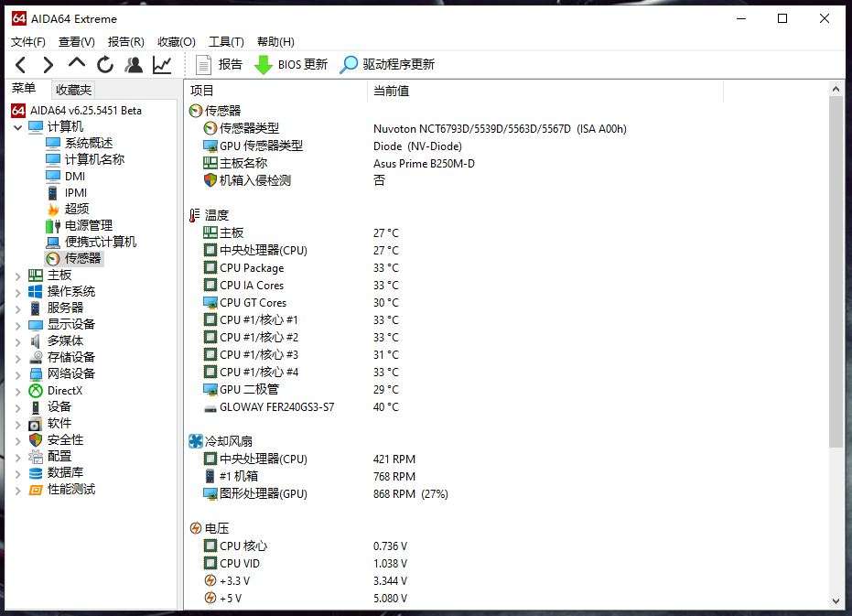The width and height of the screenshot is (852, 616).
Task: Collapse the 计算机 tree node
Action: click(x=18, y=127)
